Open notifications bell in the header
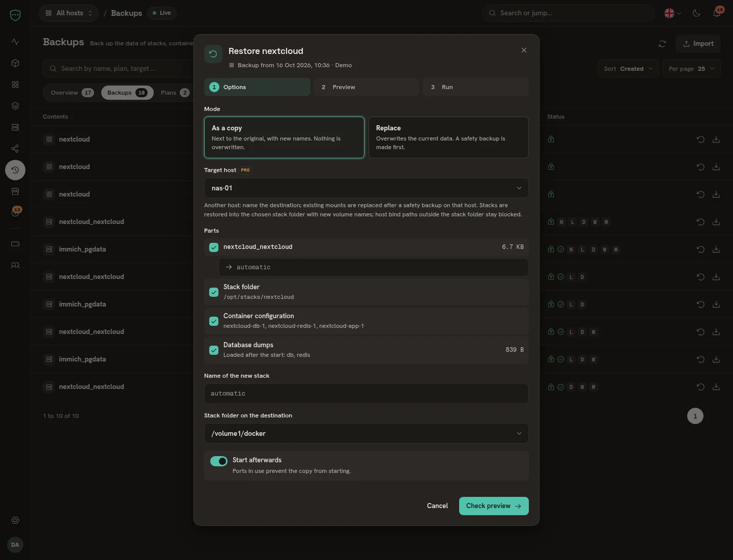The image size is (733, 560). [x=717, y=13]
